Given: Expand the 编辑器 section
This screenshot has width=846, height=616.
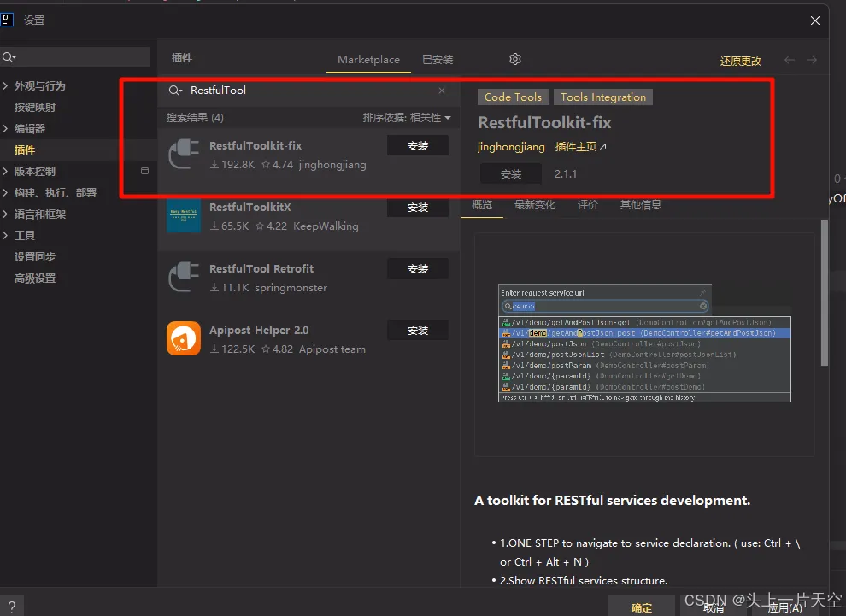Looking at the screenshot, I should [5, 128].
